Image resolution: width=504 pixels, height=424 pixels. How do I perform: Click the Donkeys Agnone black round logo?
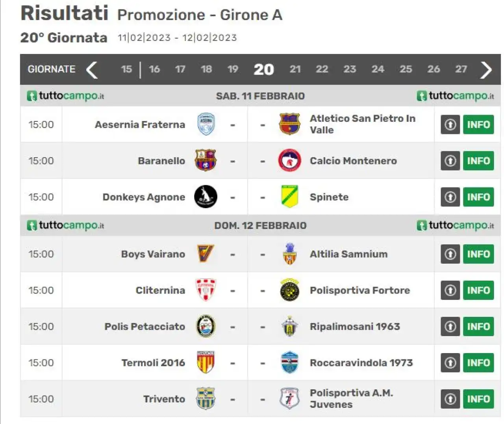click(x=206, y=197)
